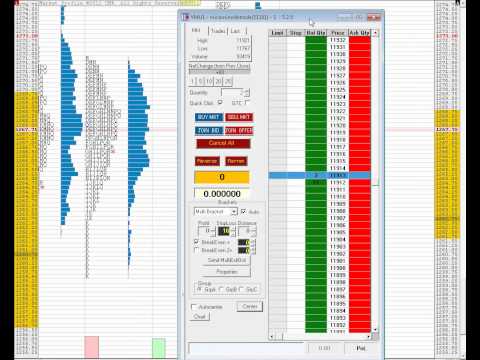Click the Bid Qty column header
The width and height of the screenshot is (480, 360).
coord(316,33)
